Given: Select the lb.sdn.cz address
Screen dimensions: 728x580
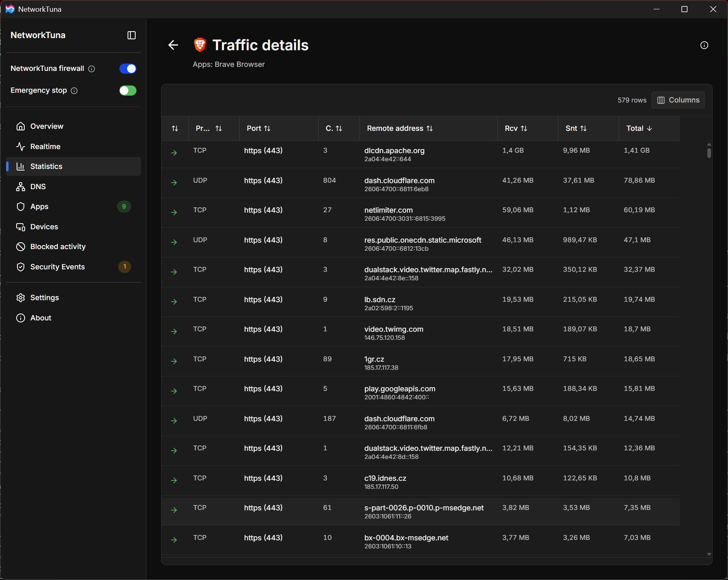Looking at the screenshot, I should [380, 300].
